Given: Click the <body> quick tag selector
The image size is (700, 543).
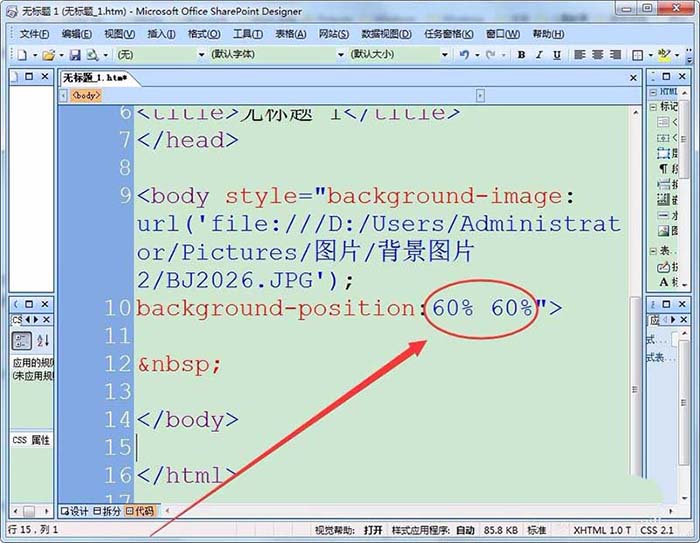Looking at the screenshot, I should pyautogui.click(x=86, y=96).
